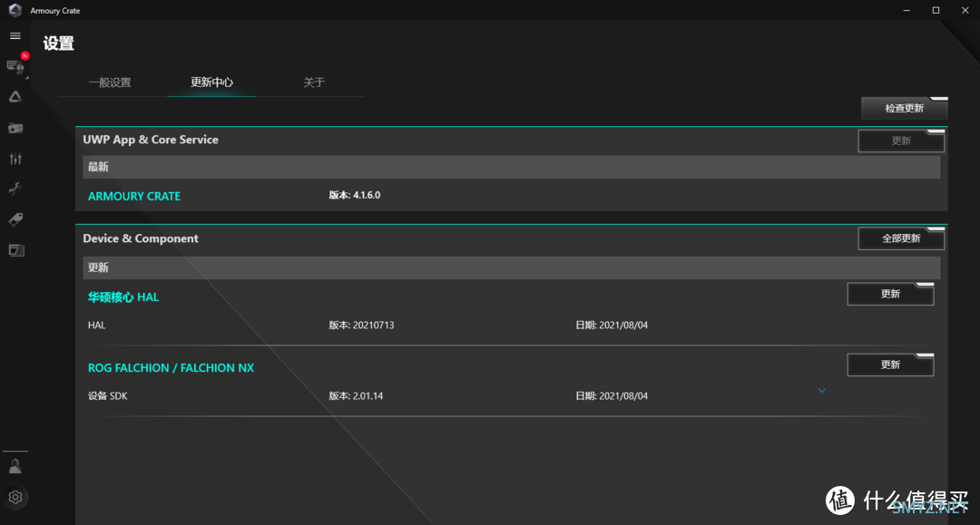Select the 更新中心 tab
Image resolution: width=980 pixels, height=525 pixels.
[211, 83]
